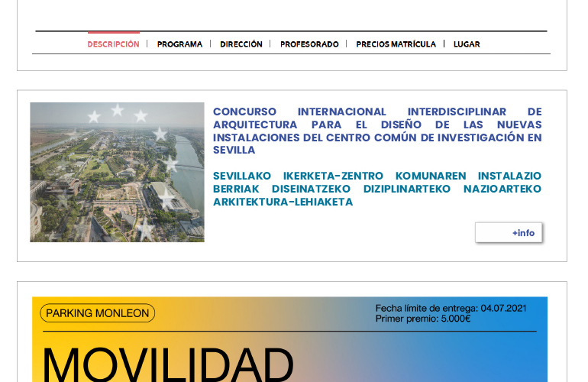Click the PARKING MONLEON label pill
Image resolution: width=588 pixels, height=382 pixels.
click(x=98, y=313)
